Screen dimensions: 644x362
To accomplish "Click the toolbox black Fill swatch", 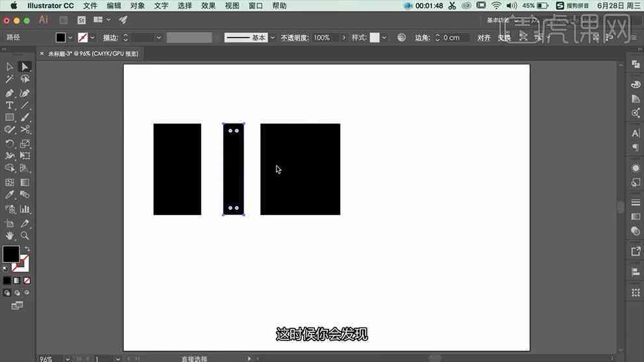I will pos(11,254).
